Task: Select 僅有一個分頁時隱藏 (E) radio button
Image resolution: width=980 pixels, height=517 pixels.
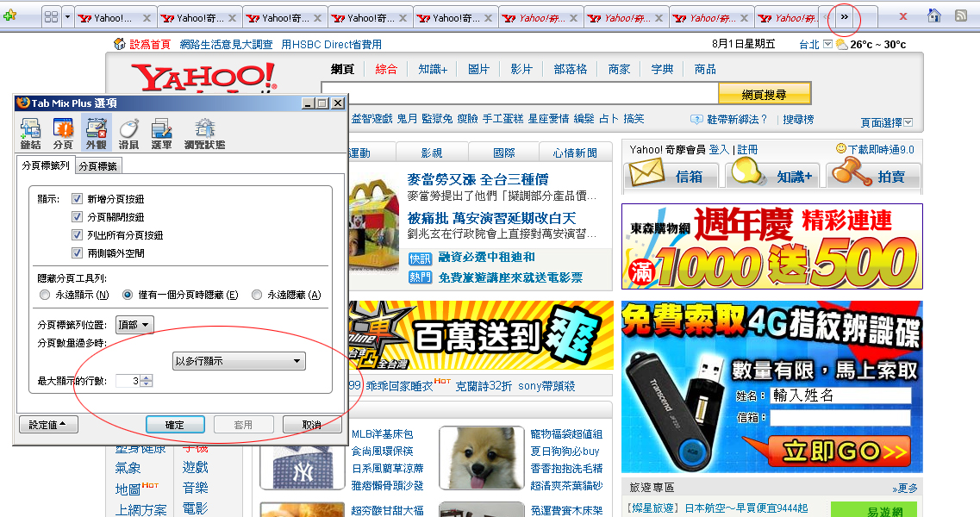Action: click(x=128, y=295)
